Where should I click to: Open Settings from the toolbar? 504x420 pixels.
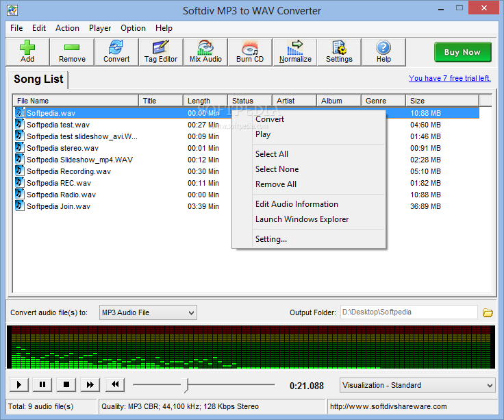339,52
